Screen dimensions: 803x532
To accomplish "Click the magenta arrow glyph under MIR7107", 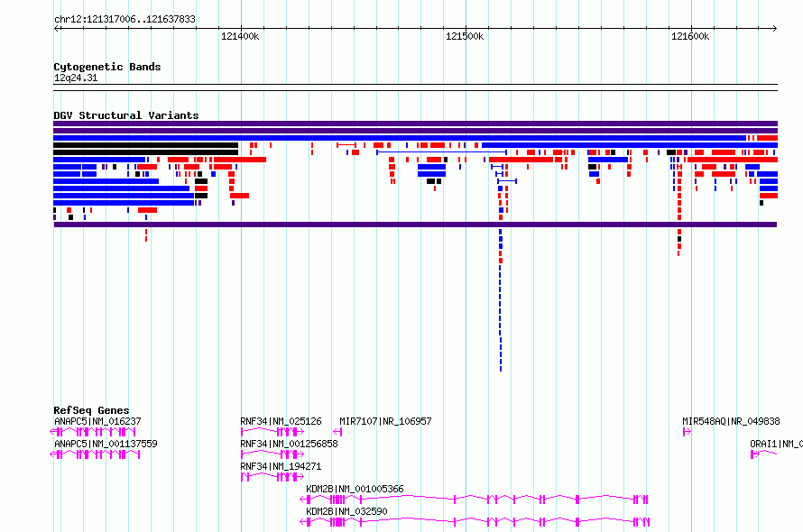I will pyautogui.click(x=337, y=432).
